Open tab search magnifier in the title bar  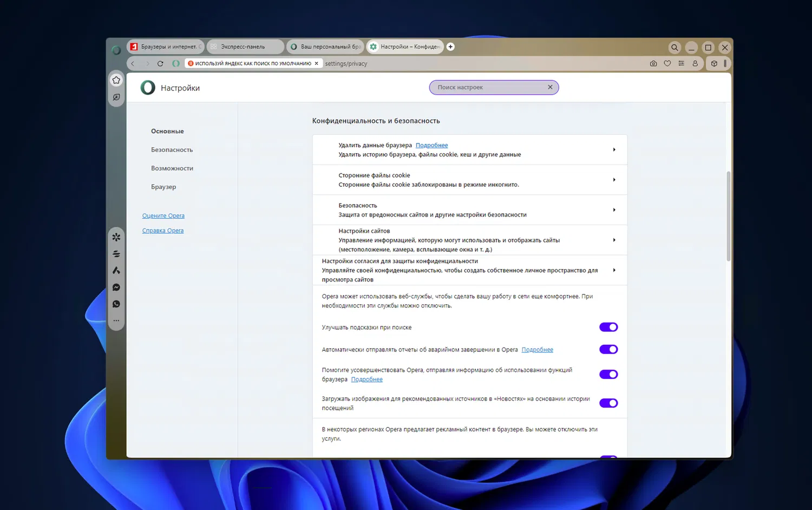(x=675, y=48)
